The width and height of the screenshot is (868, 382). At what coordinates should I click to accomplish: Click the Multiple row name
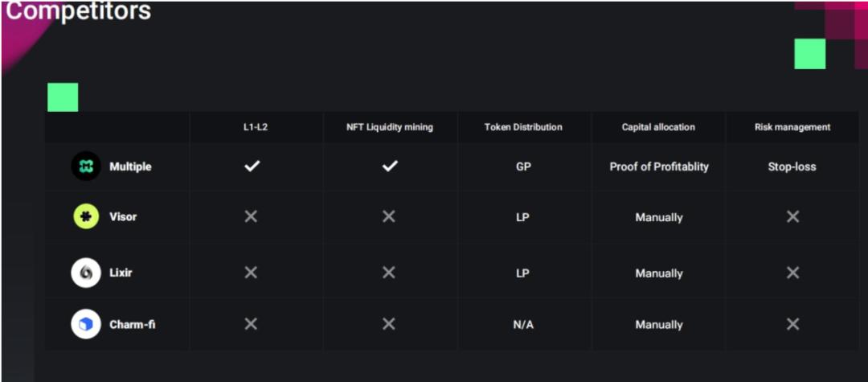point(130,166)
